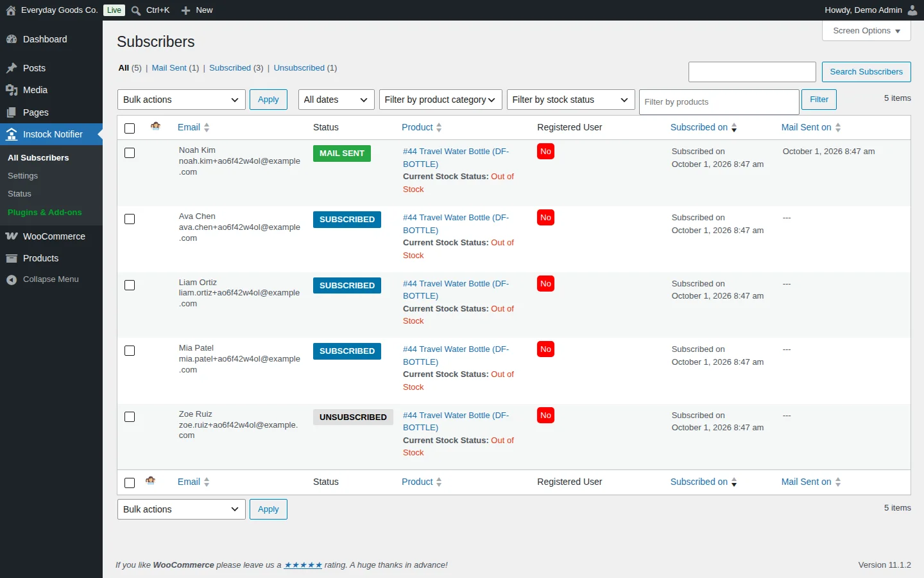Select the Zoe Ruiz row checkbox
924x578 pixels.
(x=130, y=417)
